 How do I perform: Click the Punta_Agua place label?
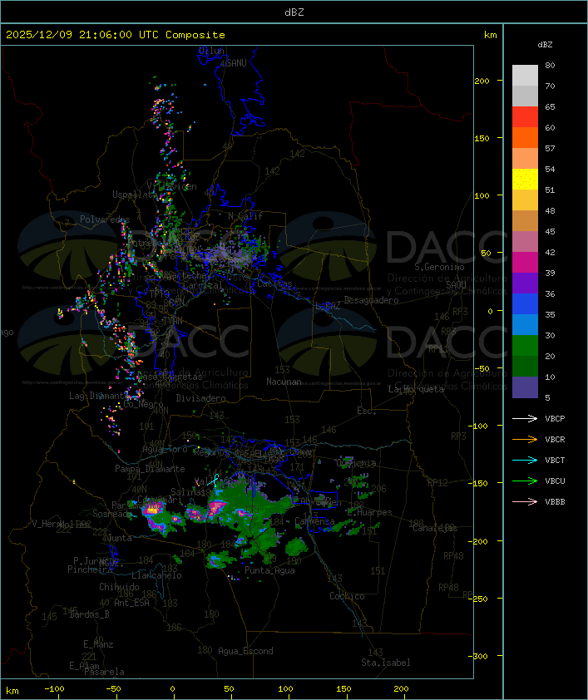[x=269, y=570]
